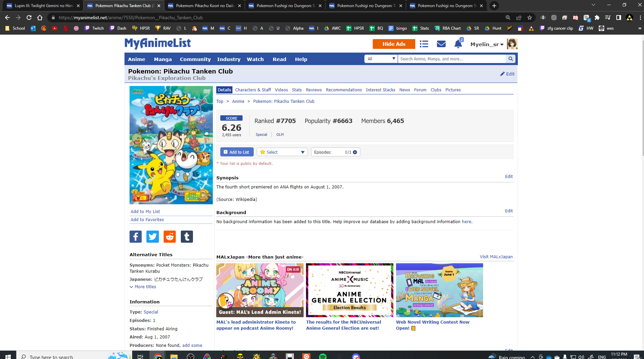Open Spotify from the taskbar
This screenshot has width=644, height=359.
tap(323, 356)
